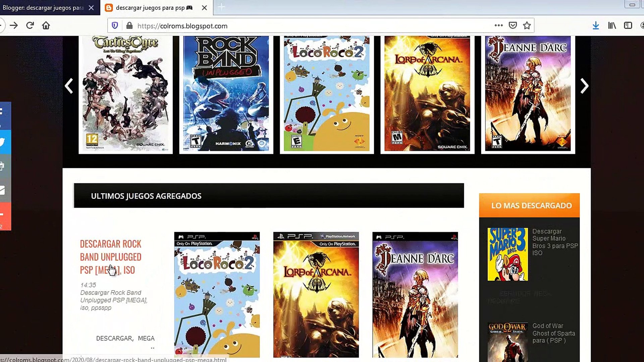Click the forward navigation arrow
This screenshot has width=644, height=362.
point(14,25)
